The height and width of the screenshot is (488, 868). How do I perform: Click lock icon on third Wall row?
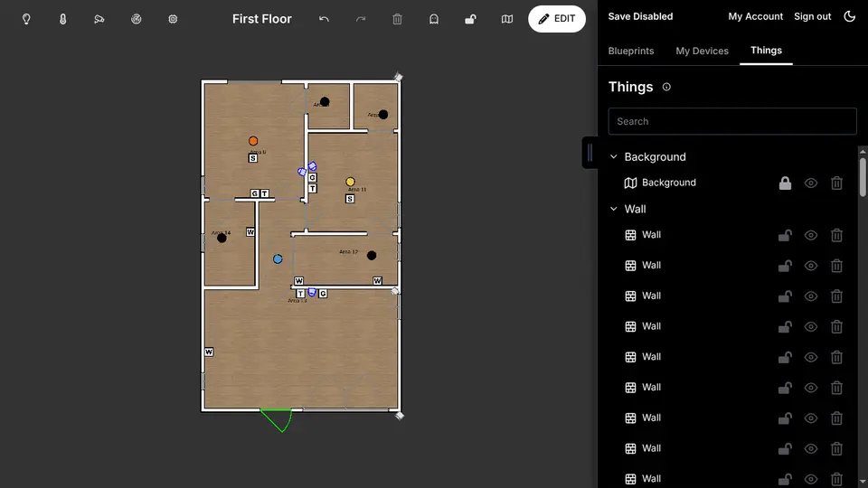click(785, 296)
